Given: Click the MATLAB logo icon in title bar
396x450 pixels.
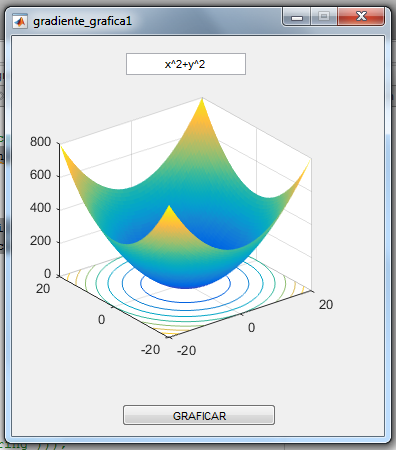Looking at the screenshot, I should click(20, 22).
